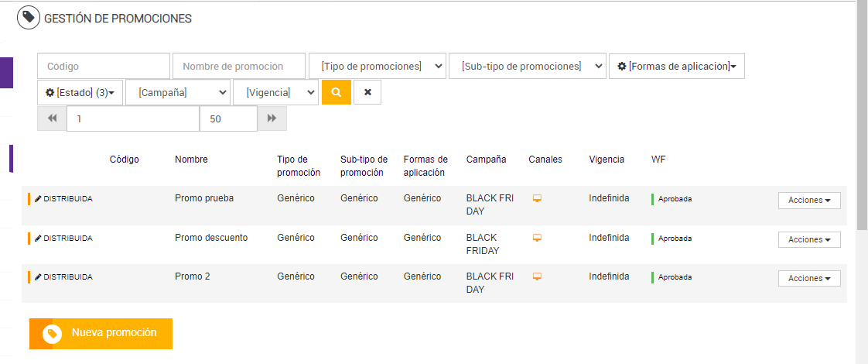Viewport: 868px width, 364px height.
Task: Click the vertical scrollbar on the right
Action: pos(862,116)
